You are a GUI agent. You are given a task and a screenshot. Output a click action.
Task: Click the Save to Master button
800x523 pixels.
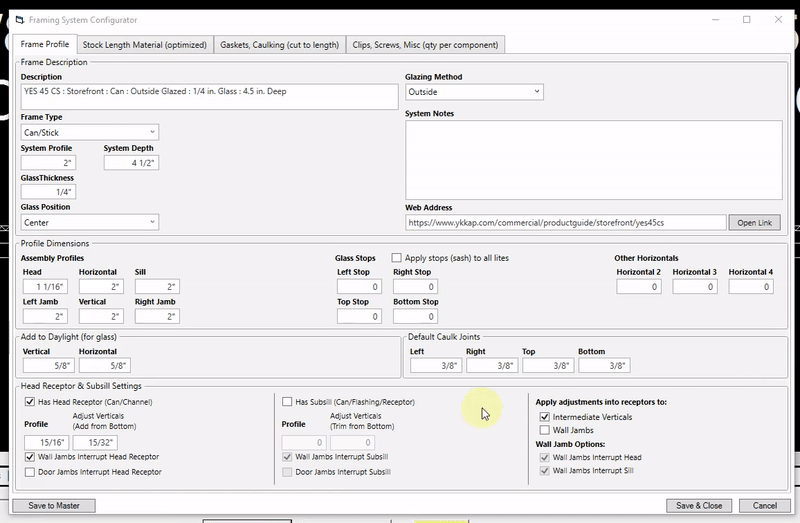pos(54,506)
